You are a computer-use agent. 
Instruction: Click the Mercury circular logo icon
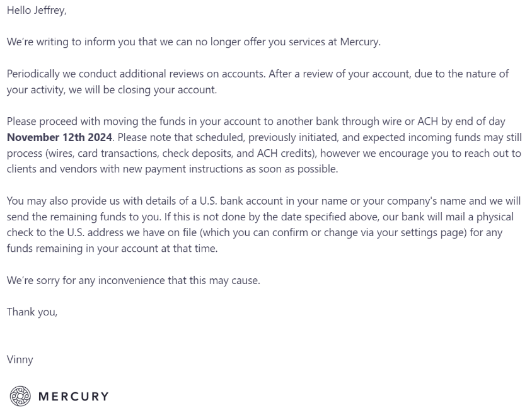tap(20, 395)
